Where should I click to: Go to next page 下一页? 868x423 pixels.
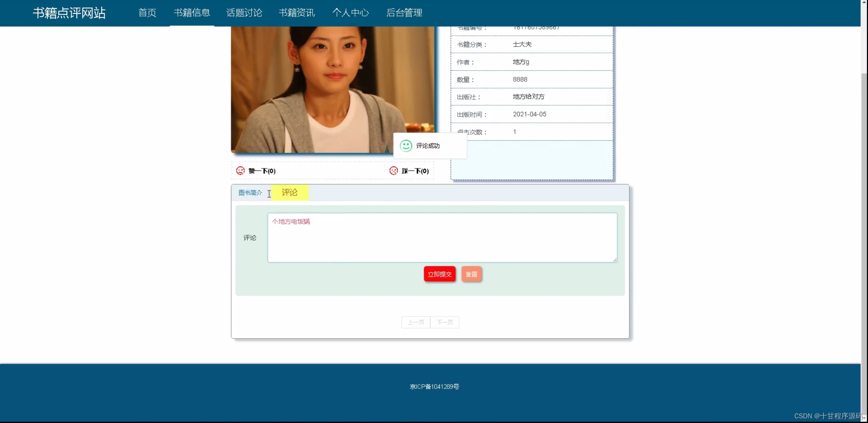pyautogui.click(x=445, y=322)
